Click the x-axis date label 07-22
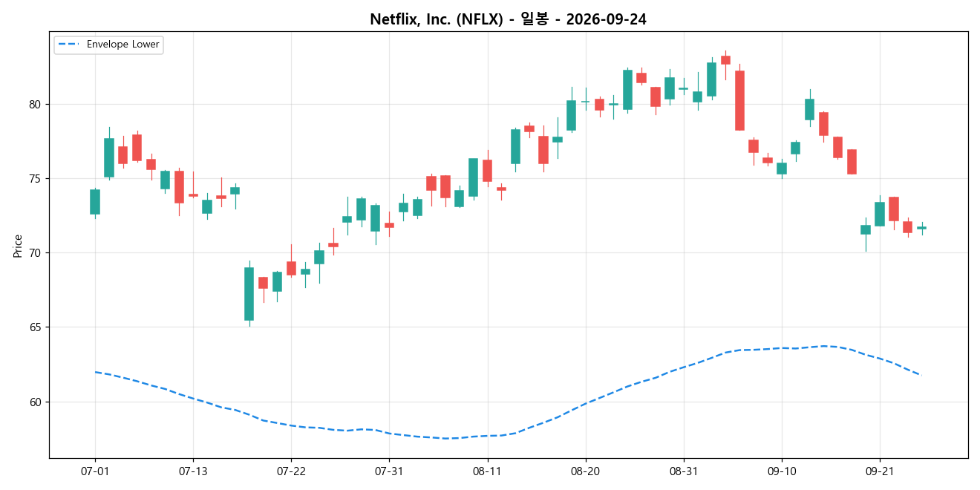980x490 pixels. click(x=291, y=471)
